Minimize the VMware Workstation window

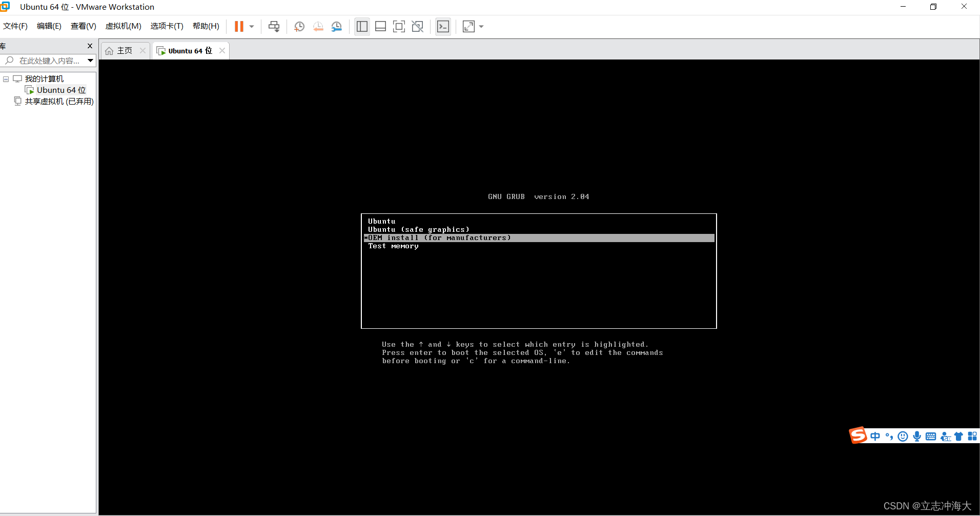903,7
